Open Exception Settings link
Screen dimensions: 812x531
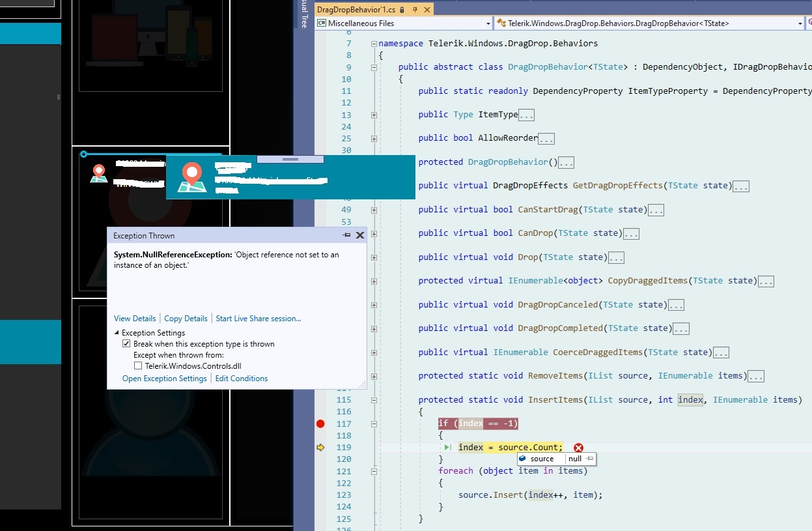pyautogui.click(x=164, y=379)
